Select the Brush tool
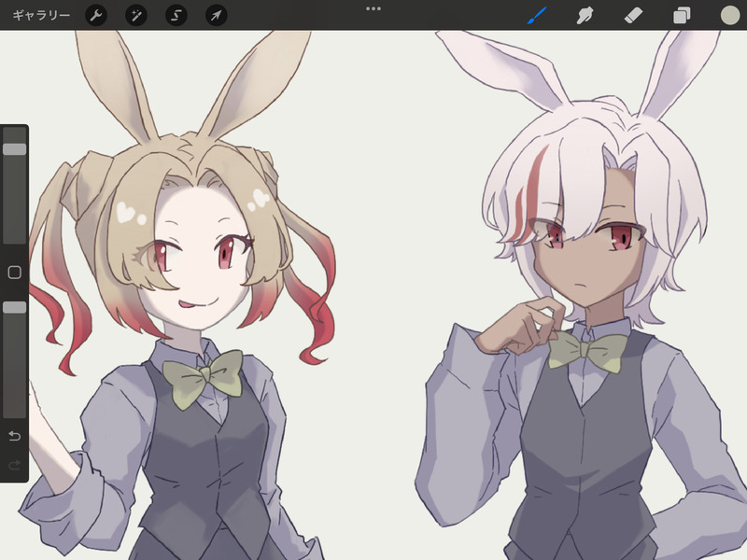 coord(537,16)
